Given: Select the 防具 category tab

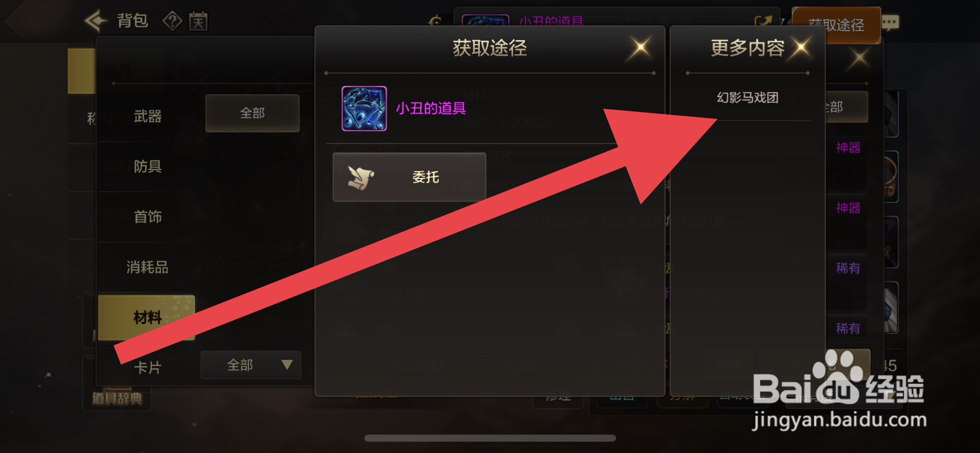Looking at the screenshot, I should coord(148,167).
